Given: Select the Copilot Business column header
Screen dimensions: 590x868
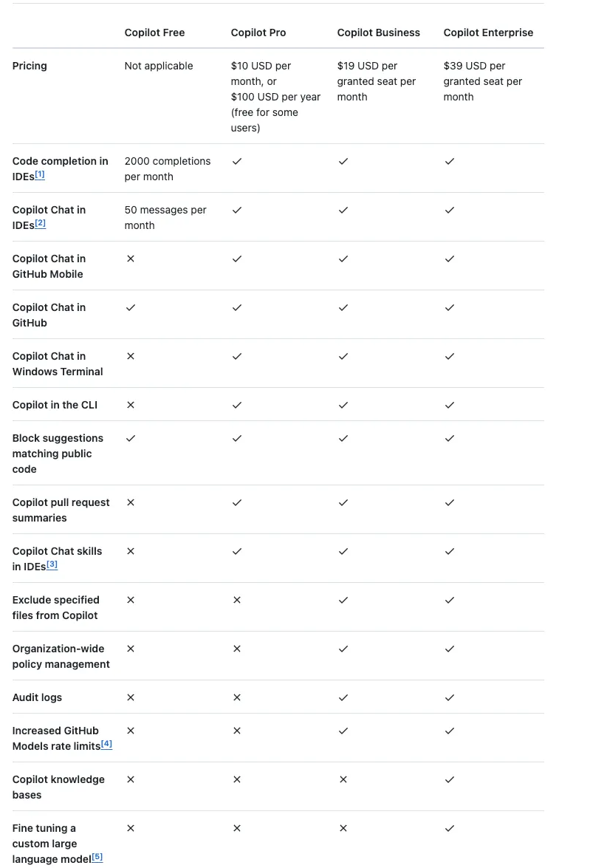Looking at the screenshot, I should 379,33.
